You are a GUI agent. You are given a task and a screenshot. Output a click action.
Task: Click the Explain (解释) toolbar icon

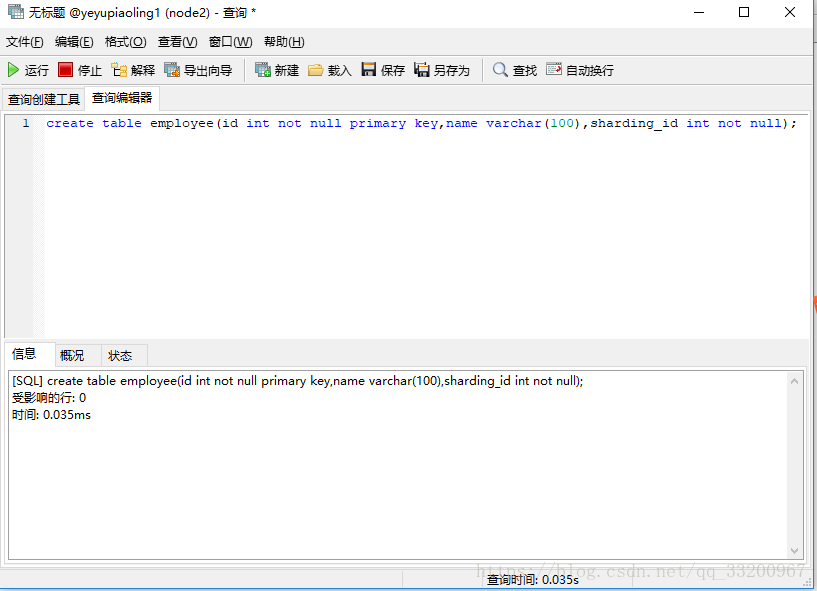click(x=133, y=70)
